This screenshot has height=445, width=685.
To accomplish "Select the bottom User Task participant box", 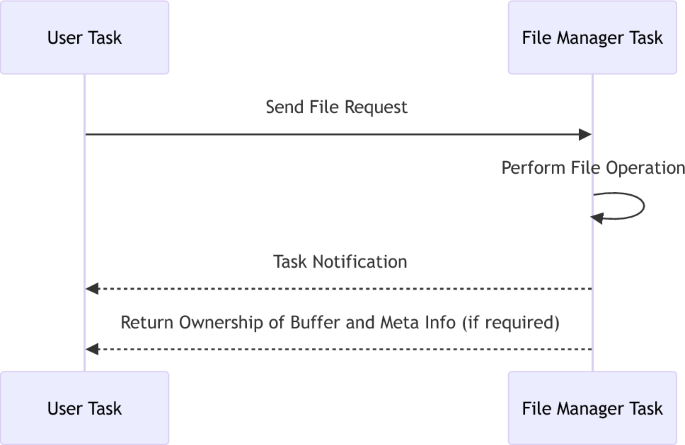I will pos(84,408).
